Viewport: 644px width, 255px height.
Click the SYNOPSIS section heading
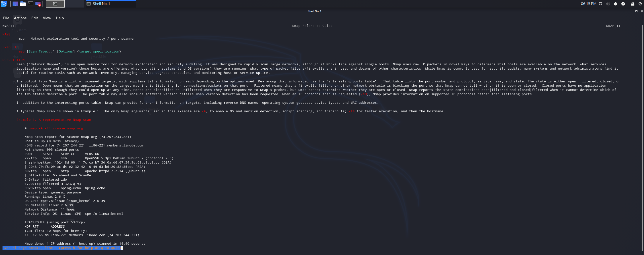pyautogui.click(x=11, y=47)
